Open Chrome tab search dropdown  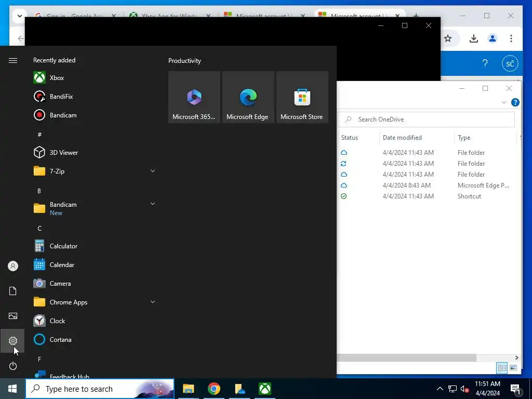pos(20,16)
